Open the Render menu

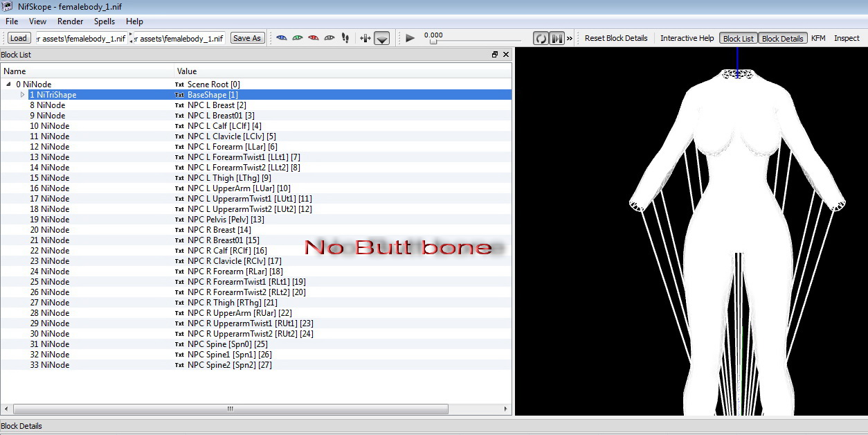[71, 21]
